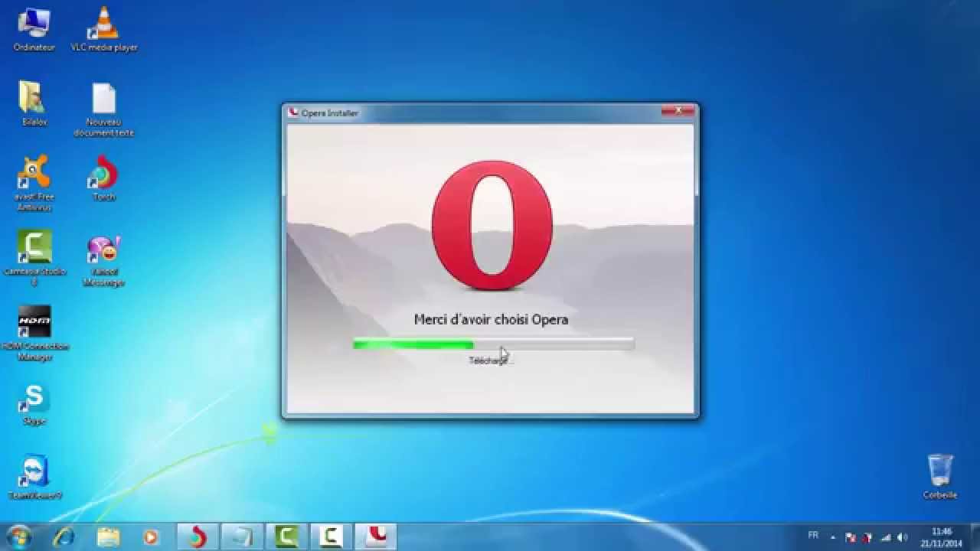
Task: Open the Windows Start menu
Action: 19,536
